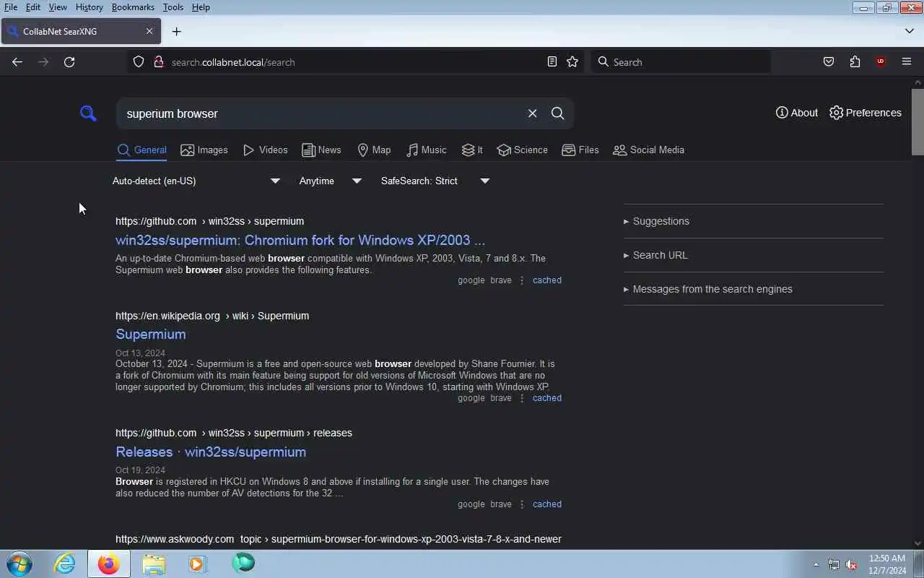Switch to the Images category
The width and height of the screenshot is (924, 578).
click(204, 150)
